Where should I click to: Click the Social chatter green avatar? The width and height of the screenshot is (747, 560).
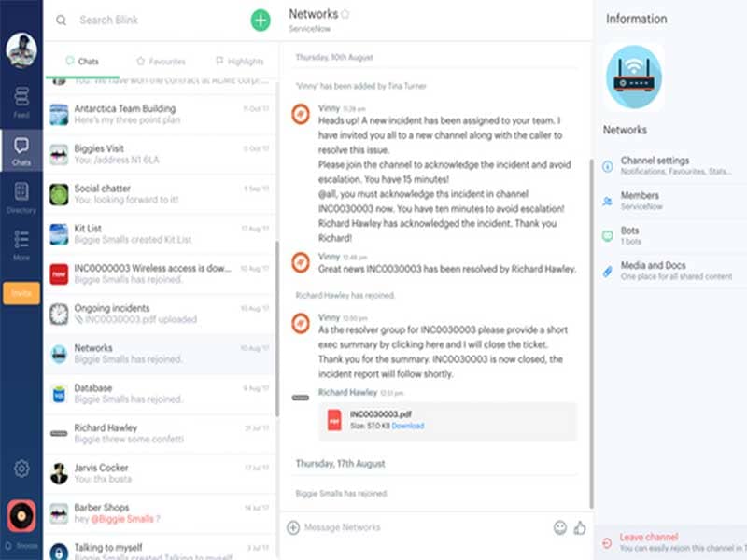(x=59, y=195)
